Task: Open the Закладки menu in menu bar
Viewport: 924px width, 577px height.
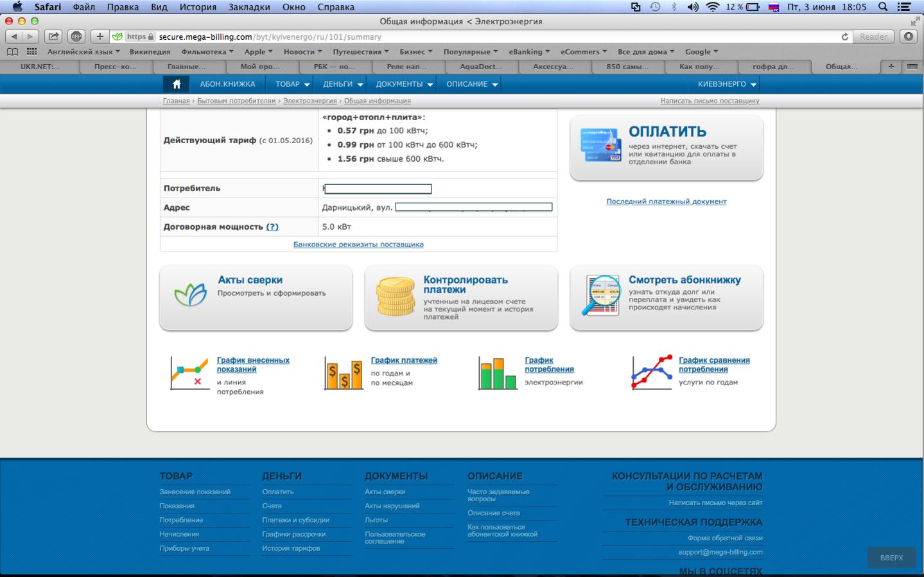Action: tap(248, 7)
